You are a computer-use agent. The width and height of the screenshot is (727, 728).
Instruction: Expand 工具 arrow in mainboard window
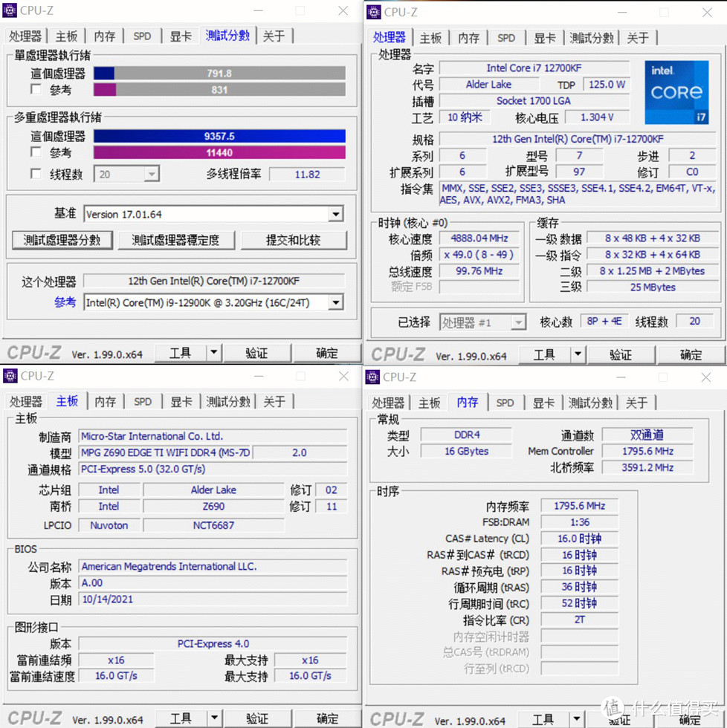coord(214,718)
